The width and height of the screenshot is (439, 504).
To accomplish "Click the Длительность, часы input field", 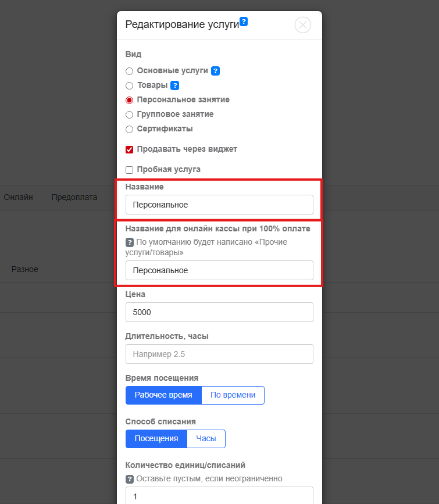I will pos(219,354).
